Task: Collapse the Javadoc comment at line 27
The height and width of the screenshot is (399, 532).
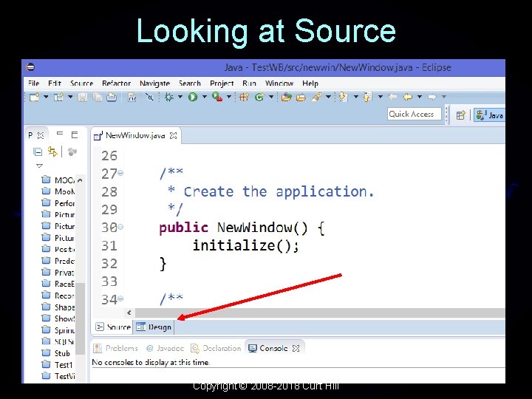Action: (x=120, y=173)
